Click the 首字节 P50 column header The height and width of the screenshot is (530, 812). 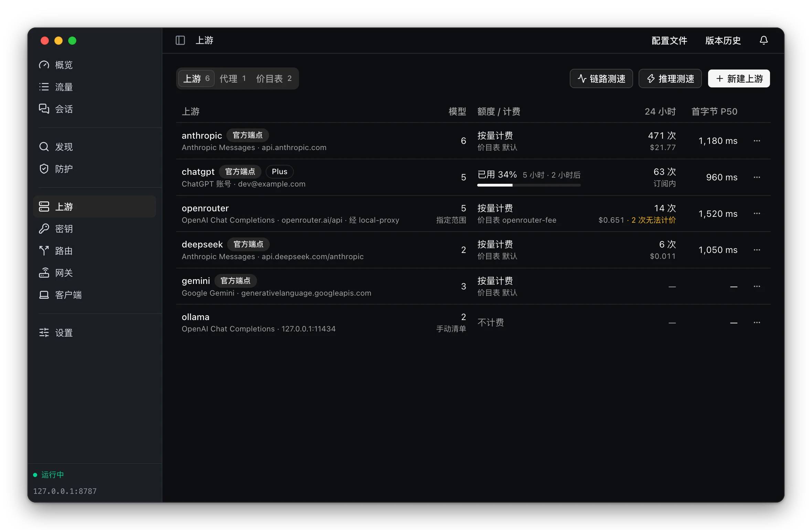click(714, 112)
